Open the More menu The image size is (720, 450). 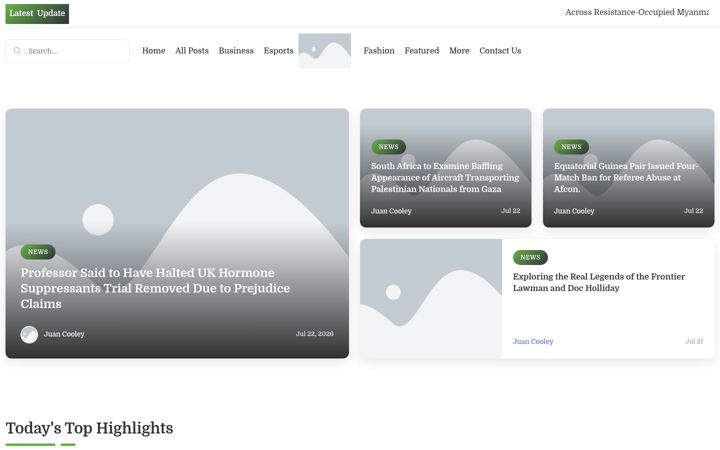[x=459, y=51]
